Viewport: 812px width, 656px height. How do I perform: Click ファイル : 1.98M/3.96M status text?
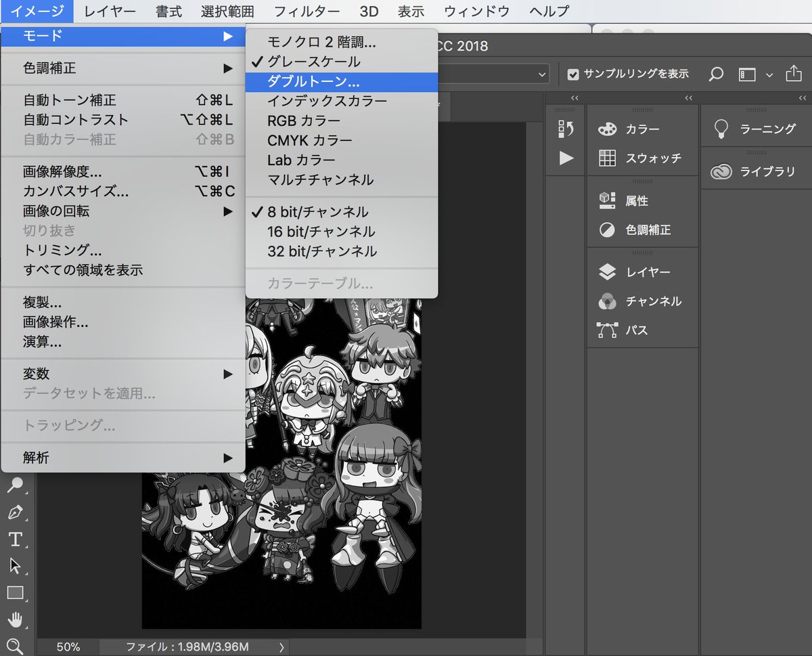187,647
